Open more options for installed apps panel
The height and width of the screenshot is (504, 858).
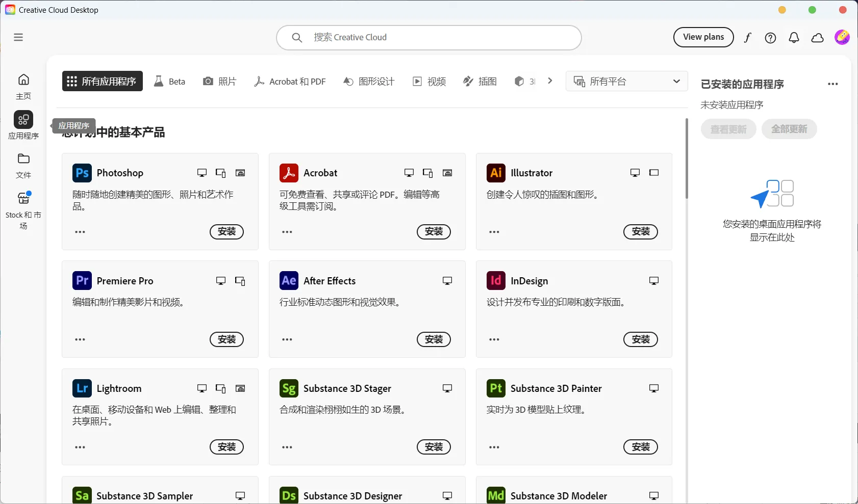(x=832, y=84)
